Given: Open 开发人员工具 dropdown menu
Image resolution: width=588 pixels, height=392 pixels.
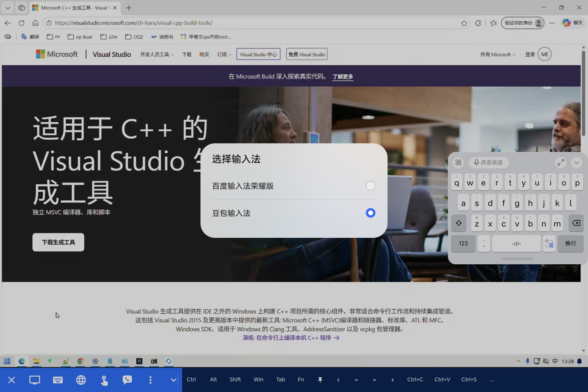Looking at the screenshot, I should (157, 55).
